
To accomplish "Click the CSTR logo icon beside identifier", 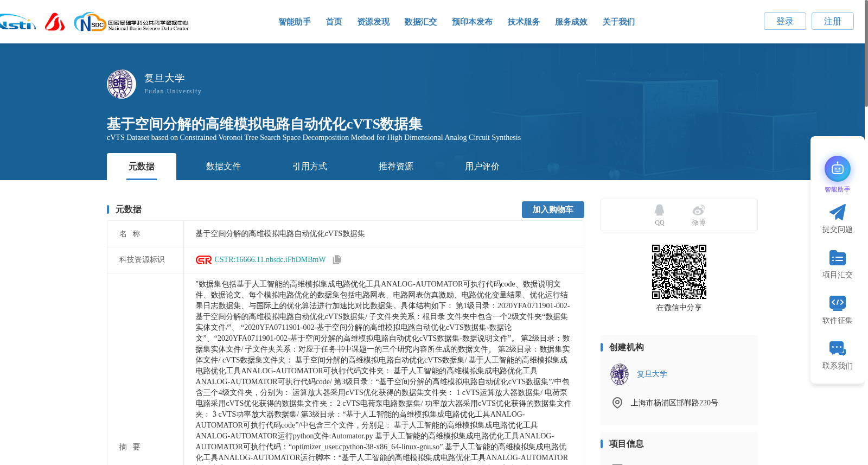I will (x=203, y=260).
